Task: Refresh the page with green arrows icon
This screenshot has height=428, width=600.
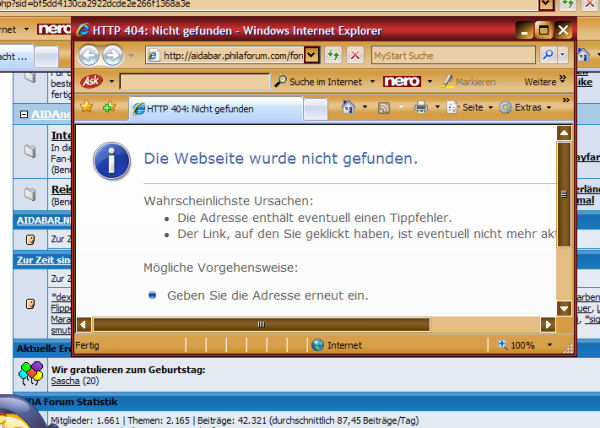Action: (x=334, y=55)
